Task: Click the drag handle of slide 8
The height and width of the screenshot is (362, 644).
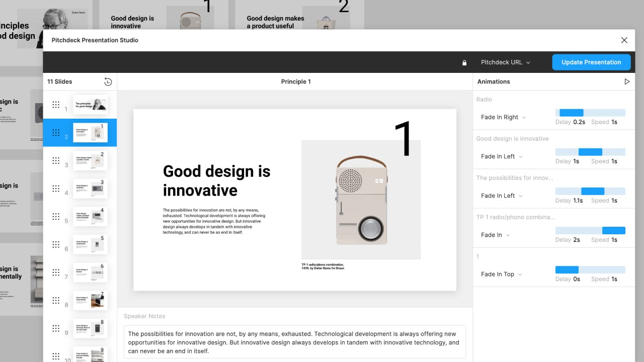Action: click(56, 300)
